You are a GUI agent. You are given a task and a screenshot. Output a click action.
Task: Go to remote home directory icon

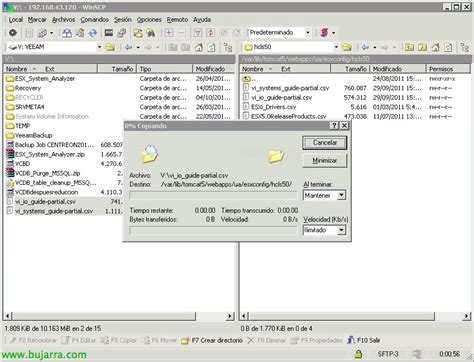pyautogui.click(x=435, y=47)
